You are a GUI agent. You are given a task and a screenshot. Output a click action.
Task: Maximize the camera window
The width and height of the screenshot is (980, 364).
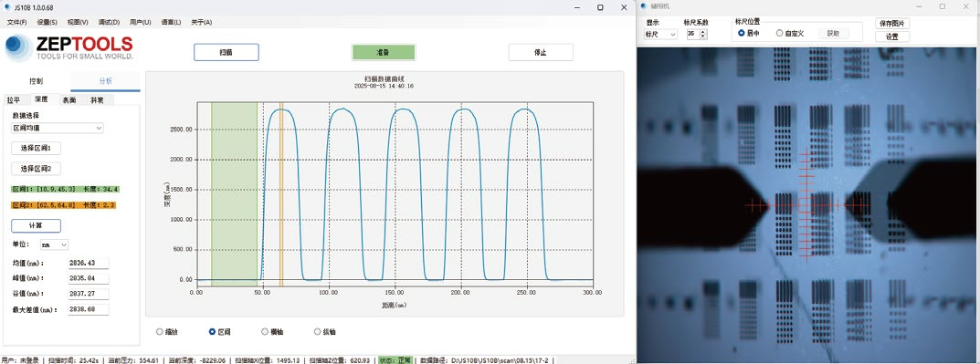coord(943,6)
